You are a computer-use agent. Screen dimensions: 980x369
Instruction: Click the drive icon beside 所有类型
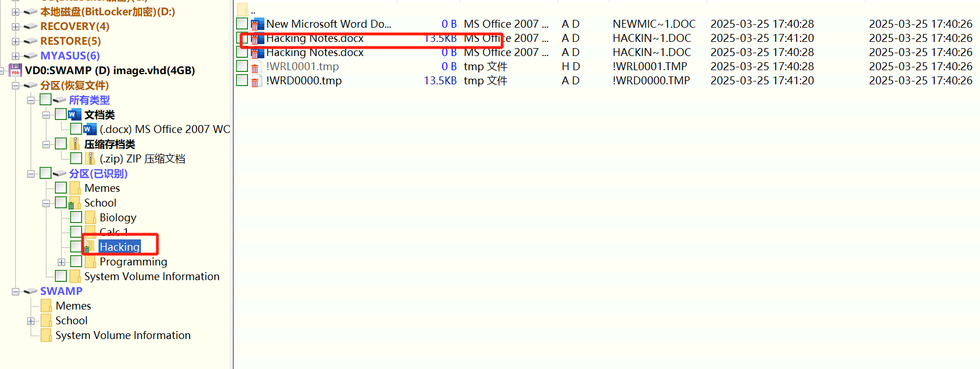point(59,100)
